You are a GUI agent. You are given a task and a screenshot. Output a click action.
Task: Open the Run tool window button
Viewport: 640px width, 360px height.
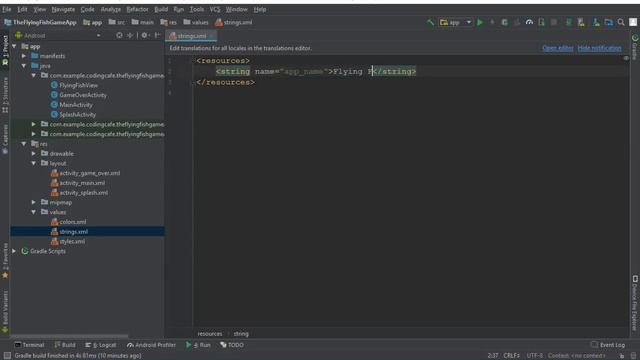pos(198,345)
